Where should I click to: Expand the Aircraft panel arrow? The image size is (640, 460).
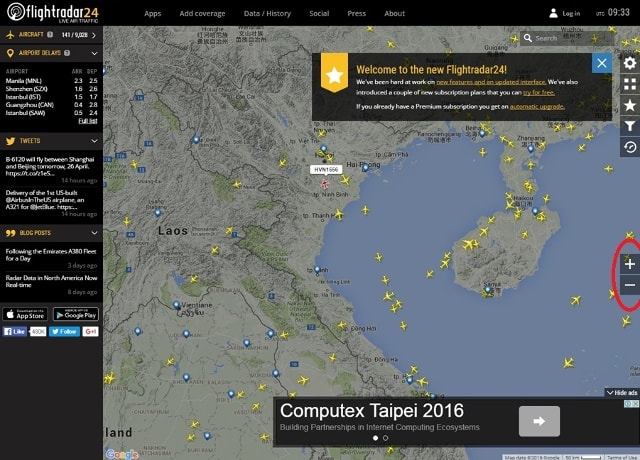[x=94, y=35]
